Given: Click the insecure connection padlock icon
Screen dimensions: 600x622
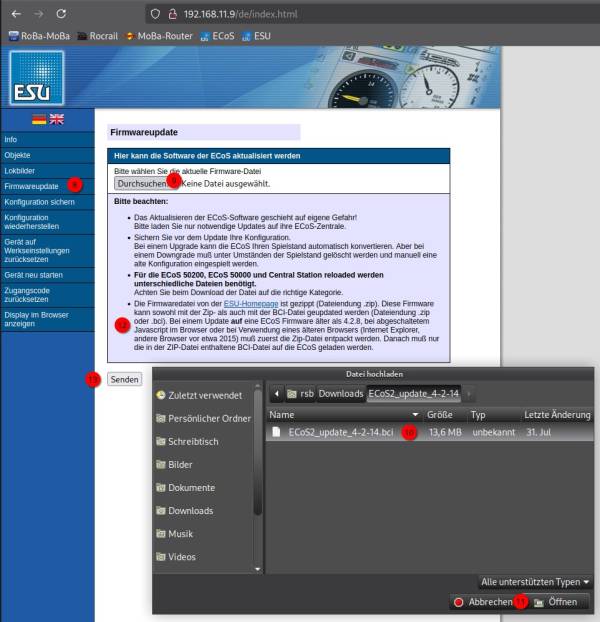Looking at the screenshot, I should [x=173, y=14].
